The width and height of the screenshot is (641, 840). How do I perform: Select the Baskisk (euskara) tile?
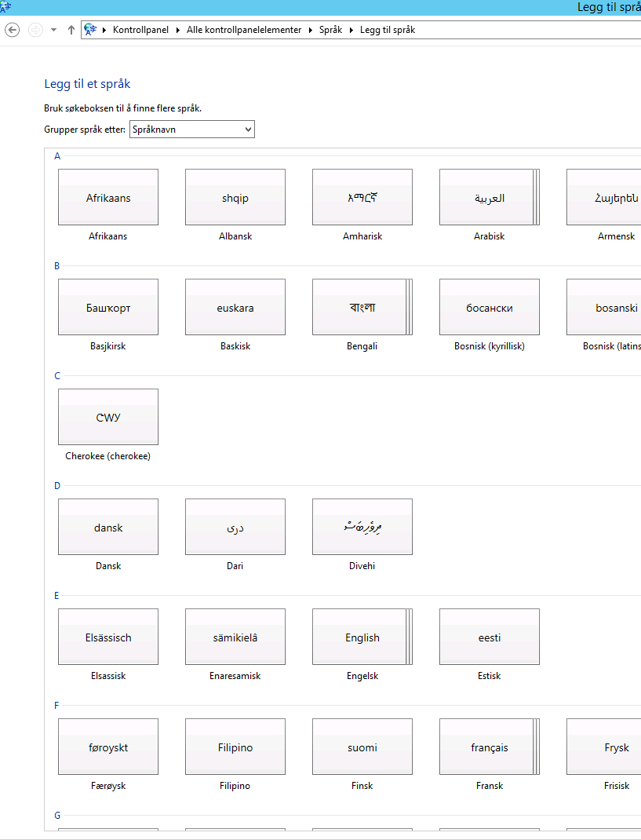click(235, 307)
